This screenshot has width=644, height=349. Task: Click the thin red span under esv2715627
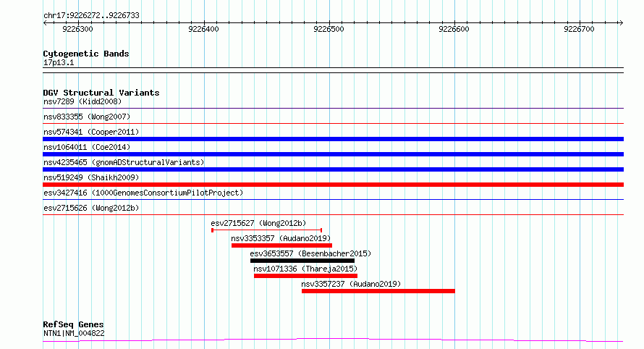coord(266,230)
